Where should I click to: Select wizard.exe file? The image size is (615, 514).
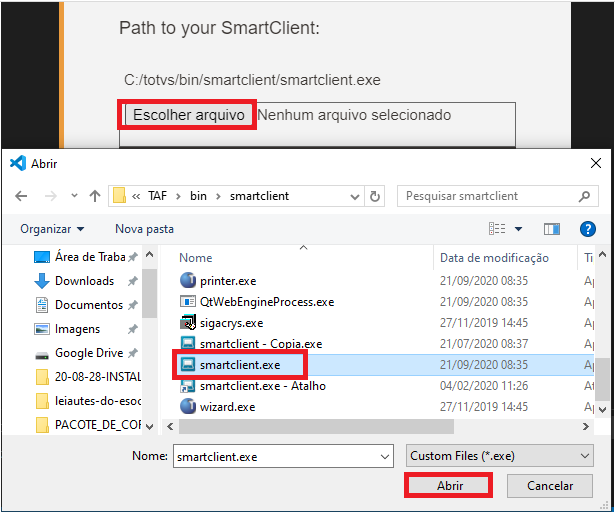[227, 407]
